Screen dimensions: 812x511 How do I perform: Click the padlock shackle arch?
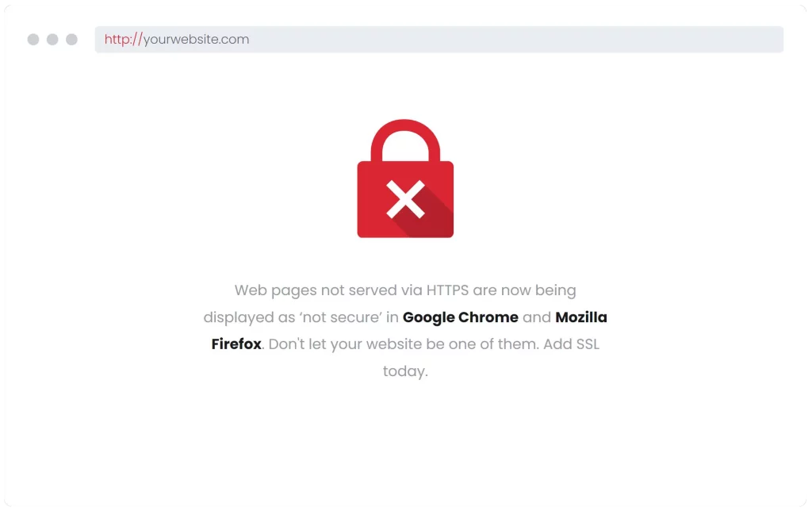tap(405, 140)
